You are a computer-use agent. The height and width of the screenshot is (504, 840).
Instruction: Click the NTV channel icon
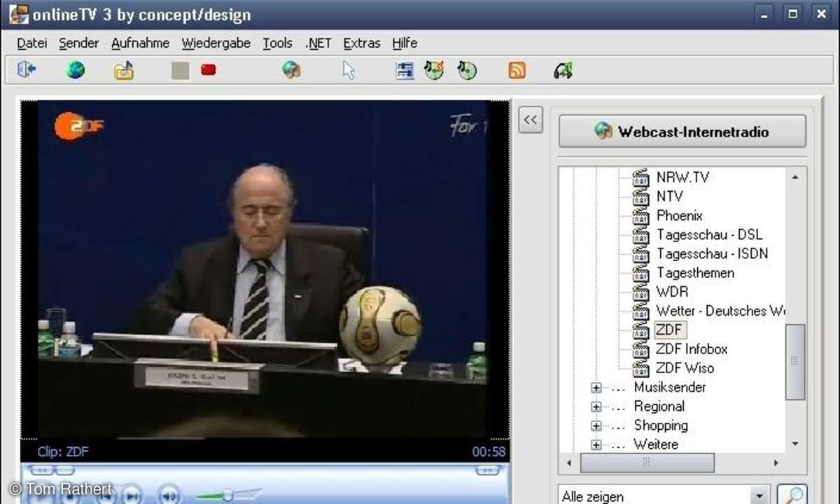pos(641,197)
